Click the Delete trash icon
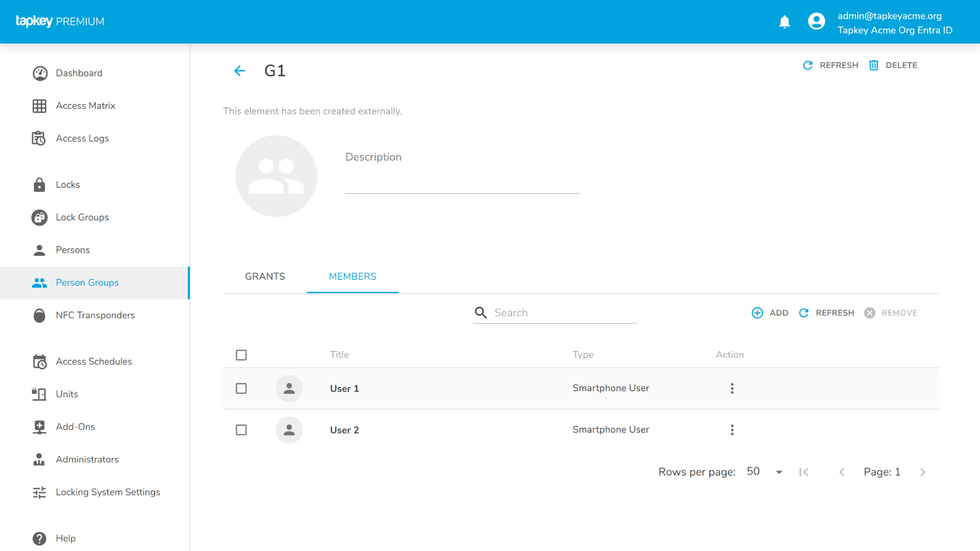This screenshot has height=551, width=980. [x=874, y=65]
